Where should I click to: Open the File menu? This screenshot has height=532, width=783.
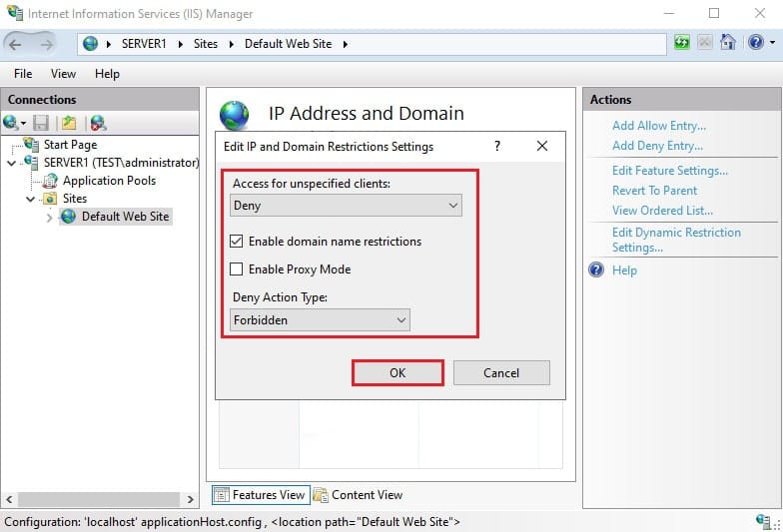pos(23,74)
